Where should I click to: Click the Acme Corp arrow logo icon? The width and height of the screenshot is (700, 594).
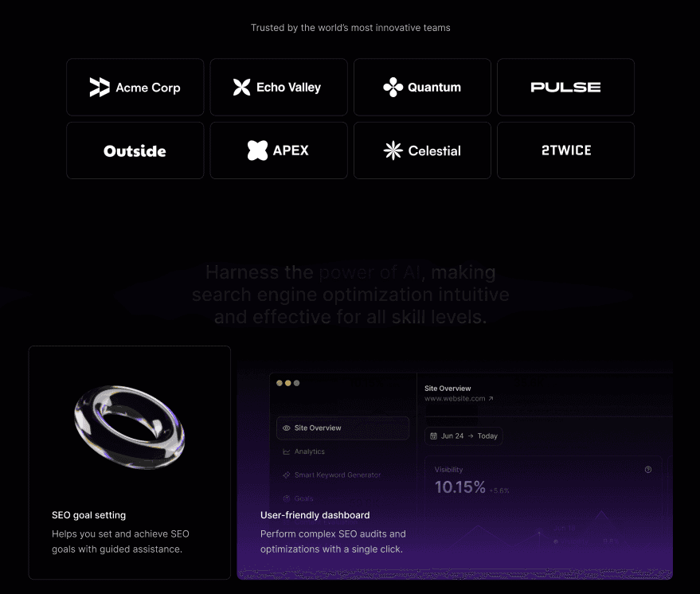click(x=98, y=87)
